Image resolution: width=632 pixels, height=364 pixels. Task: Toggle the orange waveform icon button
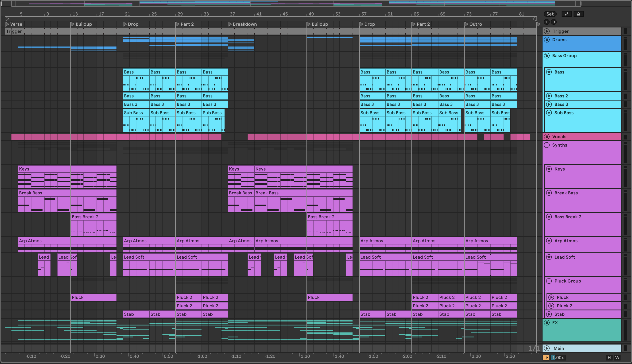click(546, 358)
